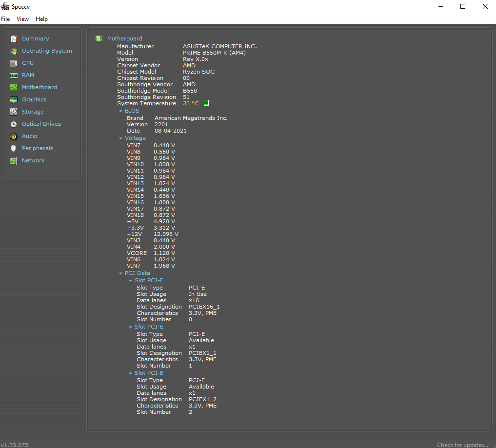Image resolution: width=496 pixels, height=448 pixels.
Task: Collapse the Slot PCI-E node for PCIEX1_2
Action: [130, 373]
